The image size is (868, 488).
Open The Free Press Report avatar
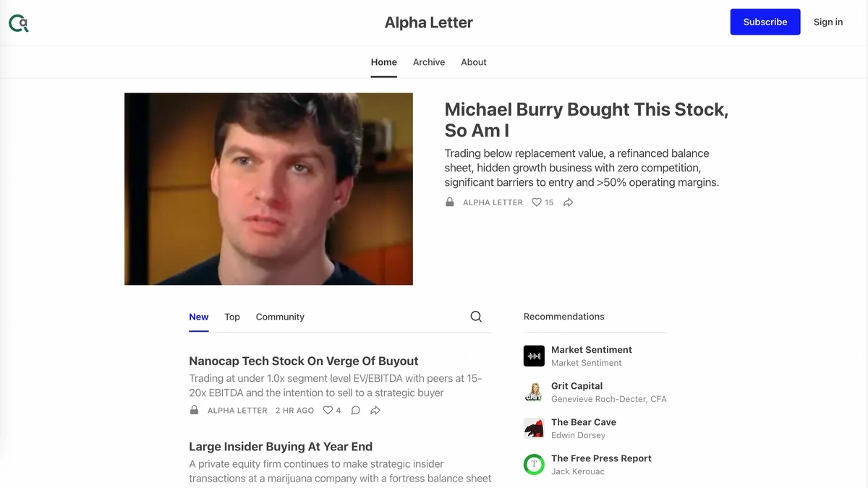click(x=534, y=464)
